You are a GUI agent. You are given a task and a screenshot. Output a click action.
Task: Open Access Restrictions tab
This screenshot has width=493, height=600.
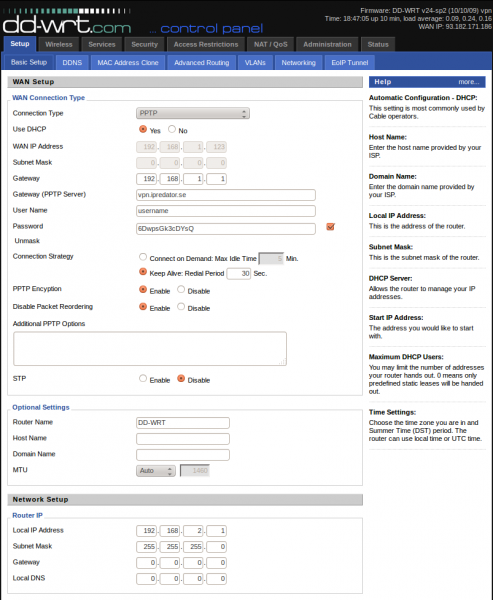coord(206,44)
